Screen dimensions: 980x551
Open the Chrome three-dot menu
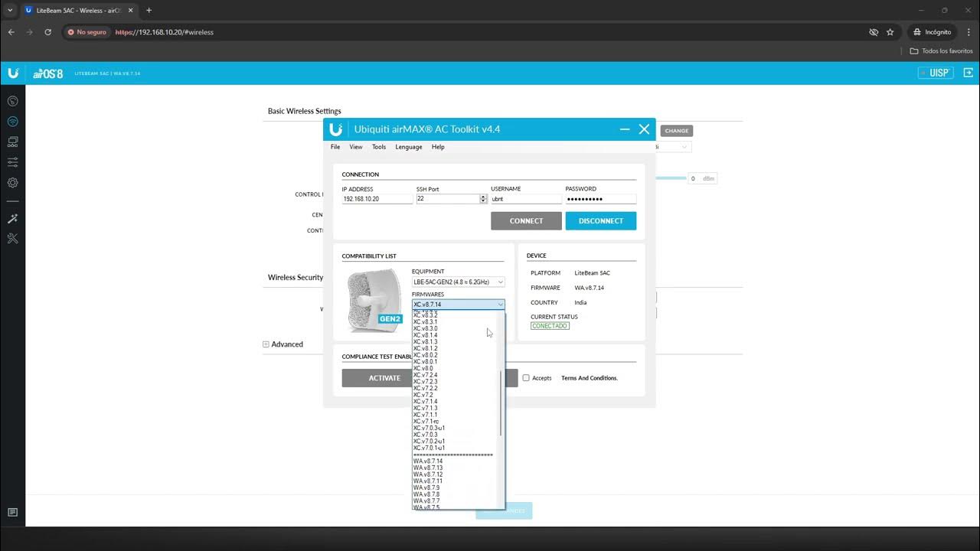(x=968, y=32)
